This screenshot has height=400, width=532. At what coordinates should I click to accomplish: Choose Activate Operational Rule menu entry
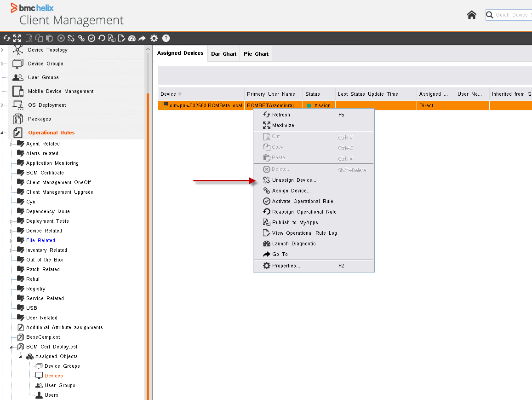[x=314, y=201]
